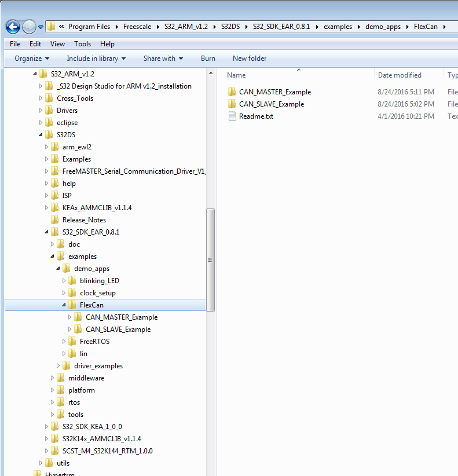Click the eclipse folder icon in tree

[49, 122]
